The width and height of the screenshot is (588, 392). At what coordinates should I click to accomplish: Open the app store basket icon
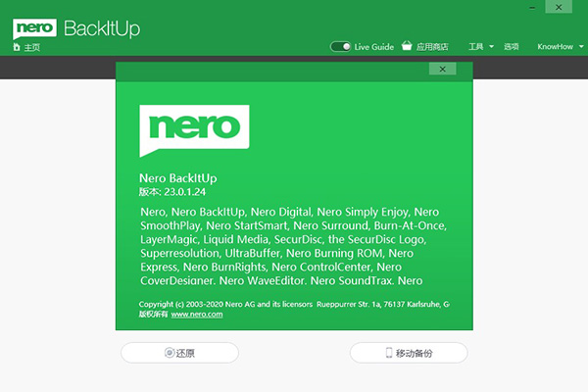[x=407, y=46]
